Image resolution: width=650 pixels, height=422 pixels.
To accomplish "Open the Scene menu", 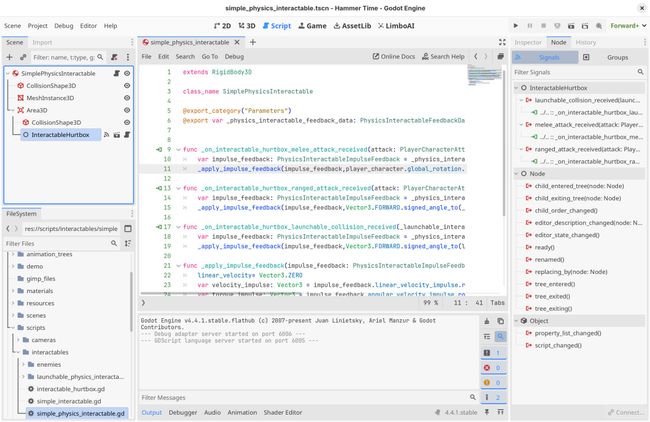I will 12,26.
